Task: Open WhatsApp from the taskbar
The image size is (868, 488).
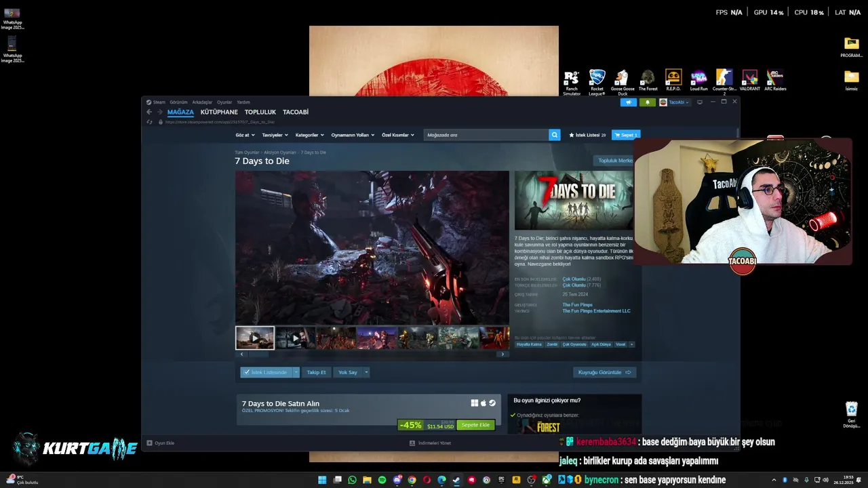Action: (x=352, y=480)
